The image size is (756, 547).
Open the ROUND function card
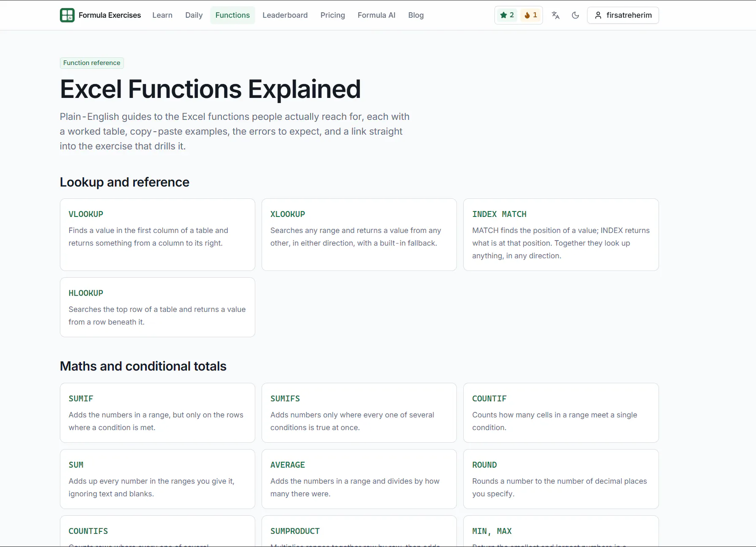pyautogui.click(x=561, y=479)
